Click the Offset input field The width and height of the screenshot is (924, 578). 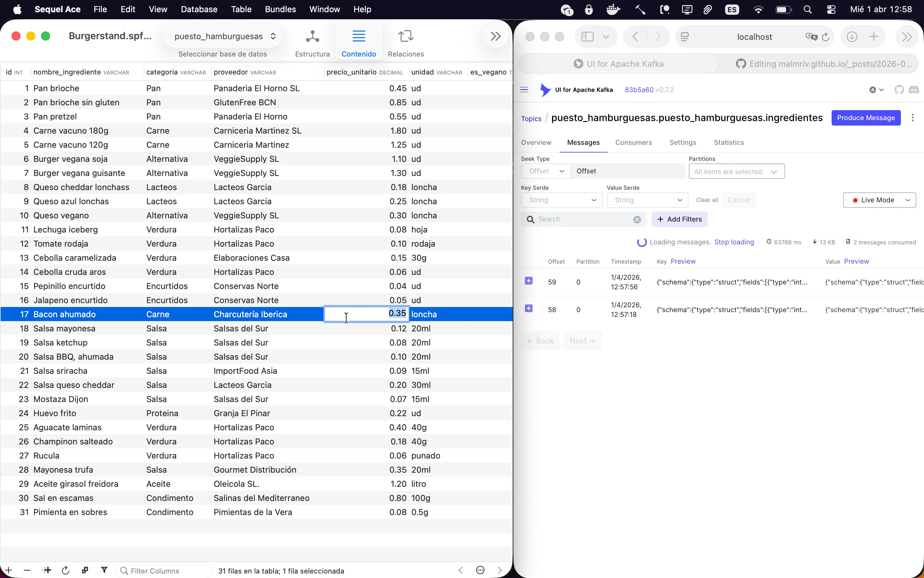628,171
